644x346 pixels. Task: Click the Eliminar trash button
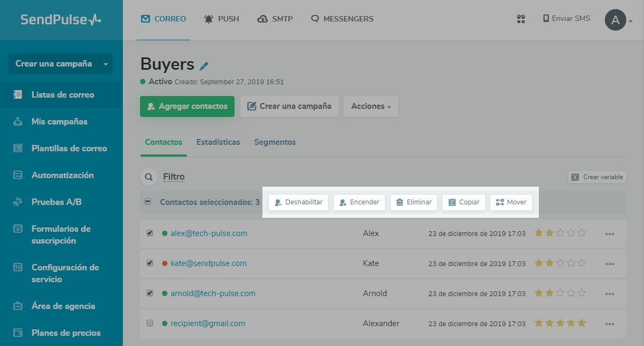pyautogui.click(x=413, y=202)
